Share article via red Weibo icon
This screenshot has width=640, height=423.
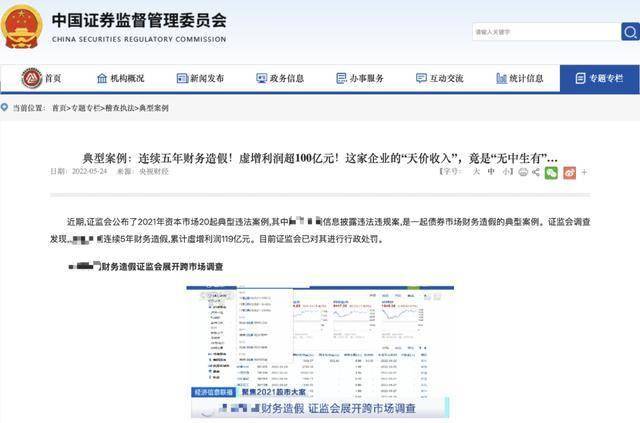[569, 172]
